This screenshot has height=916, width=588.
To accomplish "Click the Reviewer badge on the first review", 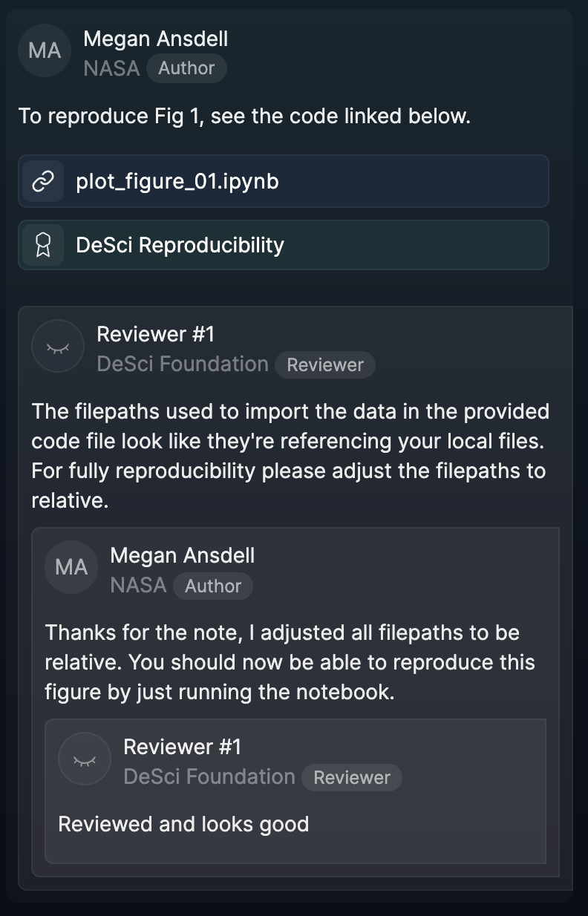I will pyautogui.click(x=325, y=365).
